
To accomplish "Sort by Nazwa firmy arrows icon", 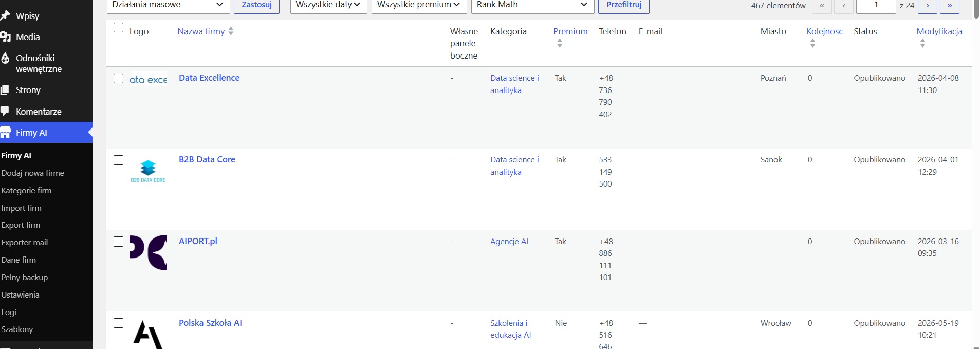I will [x=231, y=31].
